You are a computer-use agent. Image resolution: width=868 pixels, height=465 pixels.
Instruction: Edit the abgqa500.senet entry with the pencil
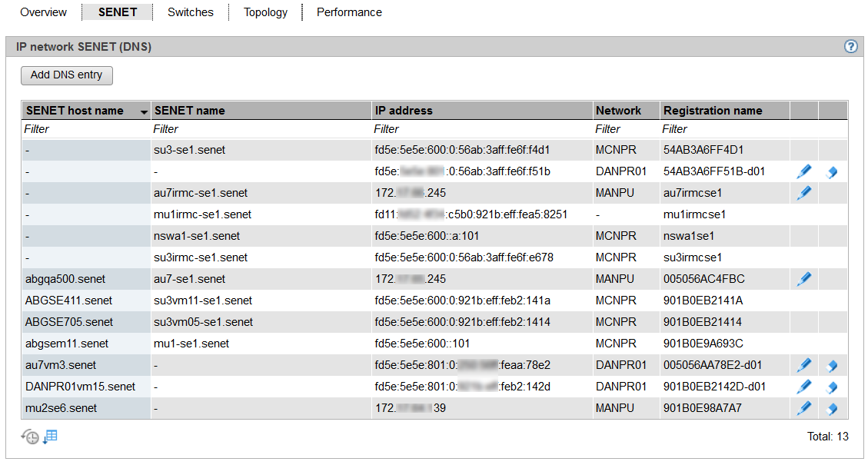(x=804, y=279)
